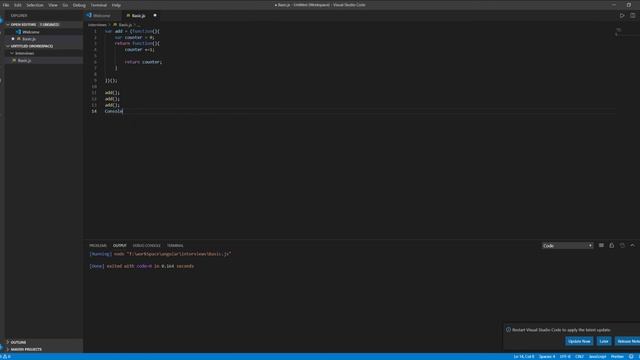Click the [Running] node output line

pyautogui.click(x=160, y=254)
